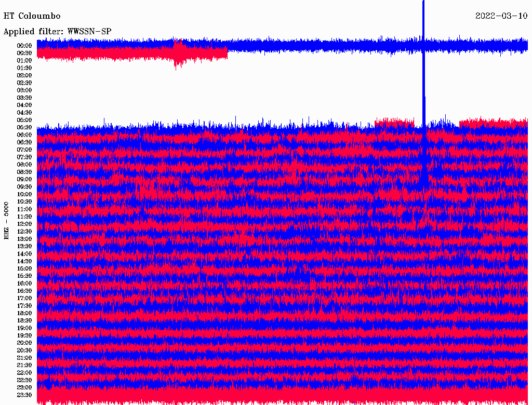Click the 'HHZ - 5000' axis label
This screenshot has width=532, height=405.
6,221
